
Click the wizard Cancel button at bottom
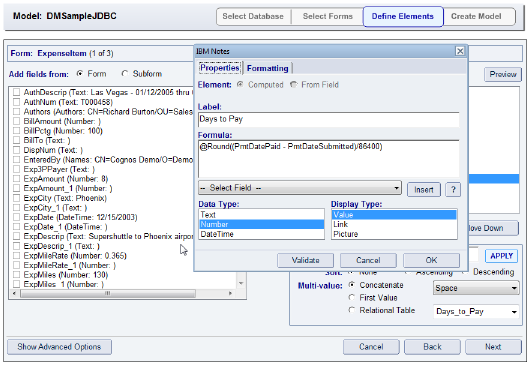[x=371, y=347]
